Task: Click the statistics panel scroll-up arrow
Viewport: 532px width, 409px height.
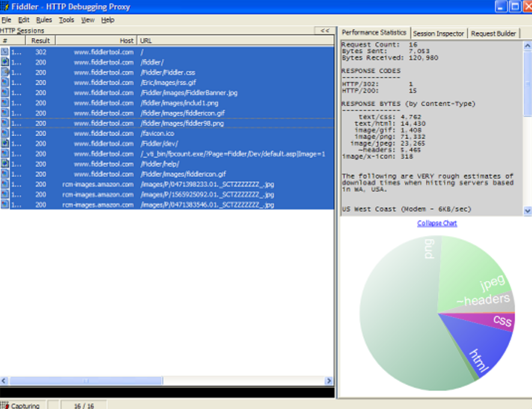Action: coord(527,45)
